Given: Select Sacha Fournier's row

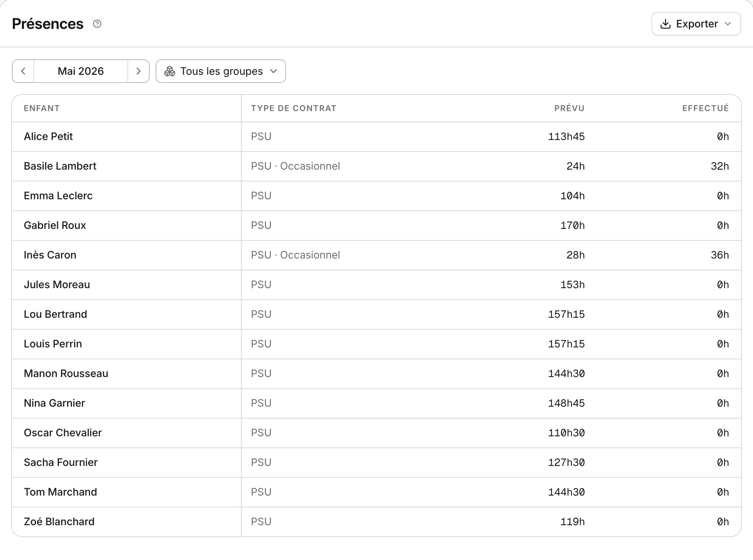Looking at the screenshot, I should tap(376, 463).
